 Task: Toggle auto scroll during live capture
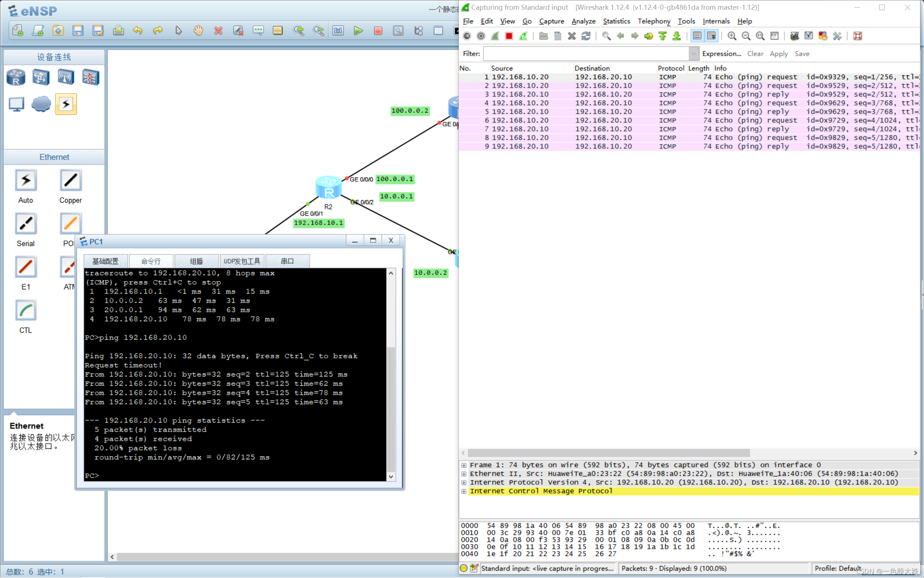711,36
